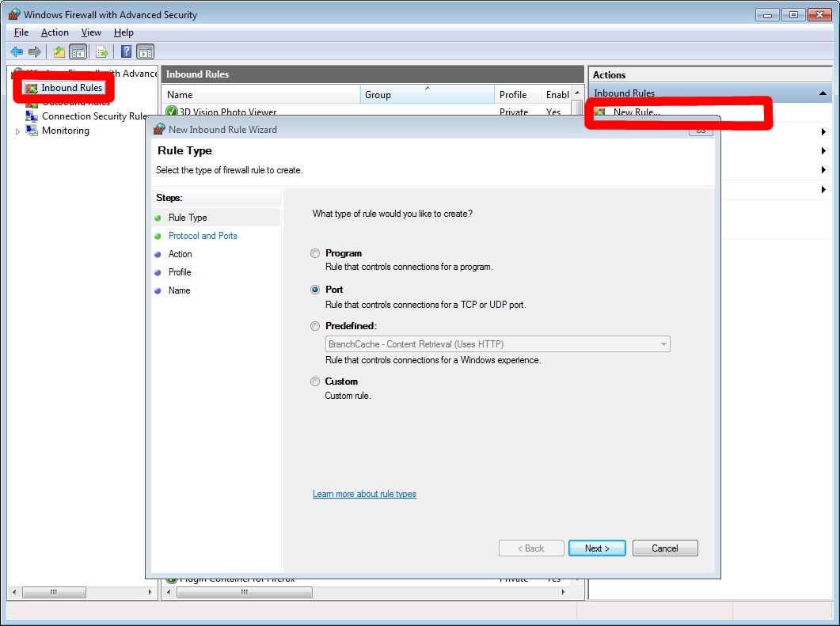Select Inbound Rules in the console tree
Viewport: 840px width, 626px height.
coord(71,88)
